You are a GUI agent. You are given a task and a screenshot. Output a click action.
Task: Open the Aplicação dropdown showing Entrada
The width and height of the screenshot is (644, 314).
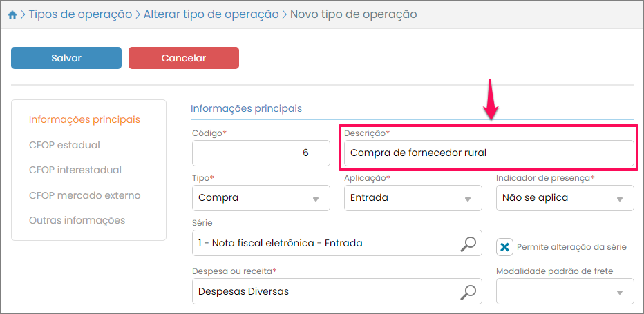coord(413,198)
